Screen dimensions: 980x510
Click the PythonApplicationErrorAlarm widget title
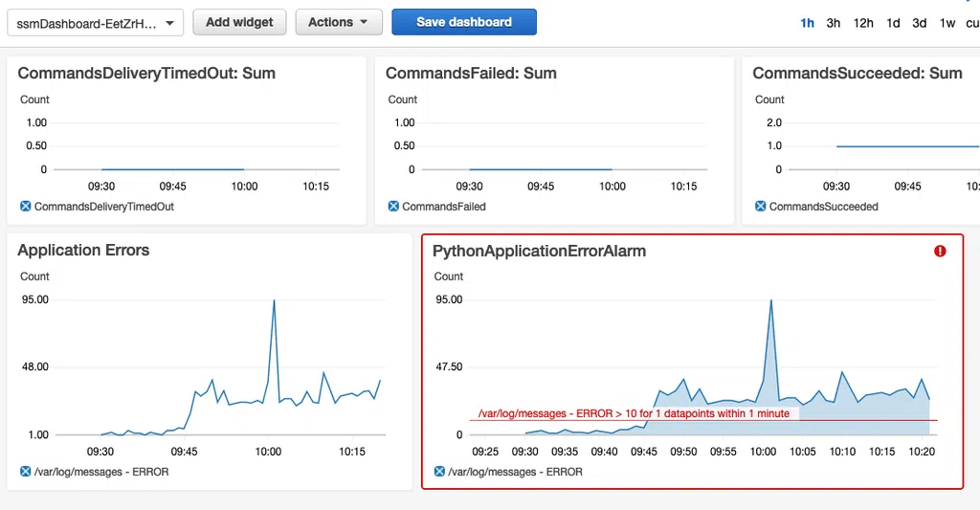click(x=539, y=252)
